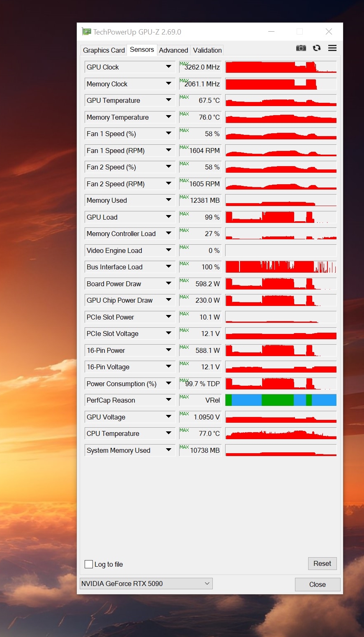
Task: Click the 12381 MB Memory Used value
Action: pyautogui.click(x=200, y=200)
